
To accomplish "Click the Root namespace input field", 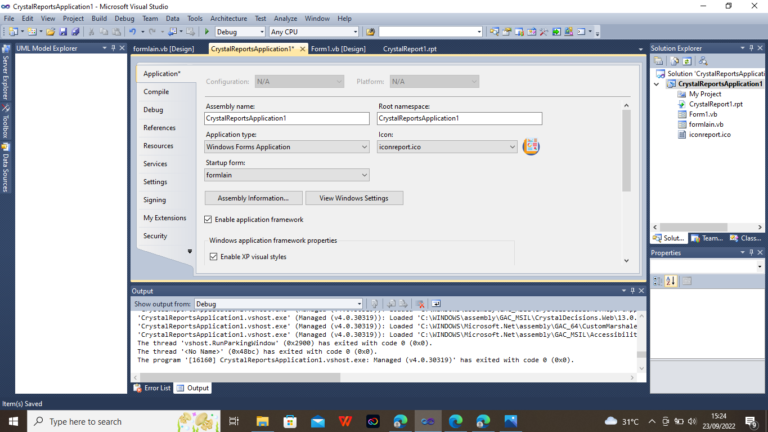I will tap(459, 119).
